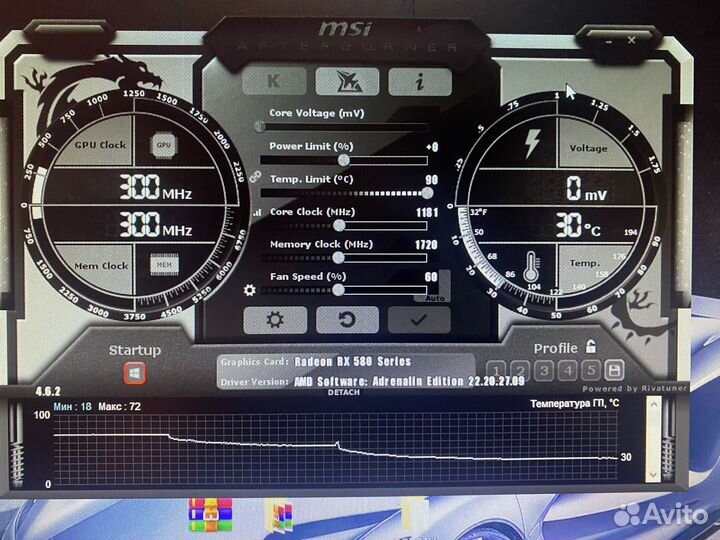The width and height of the screenshot is (720, 540).
Task: Select profile slot 2
Action: click(x=520, y=370)
